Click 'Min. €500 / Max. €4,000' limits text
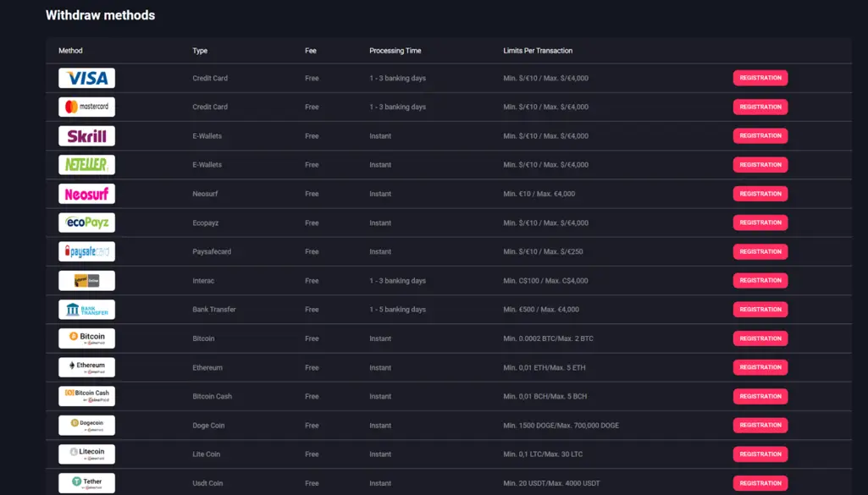 point(541,309)
